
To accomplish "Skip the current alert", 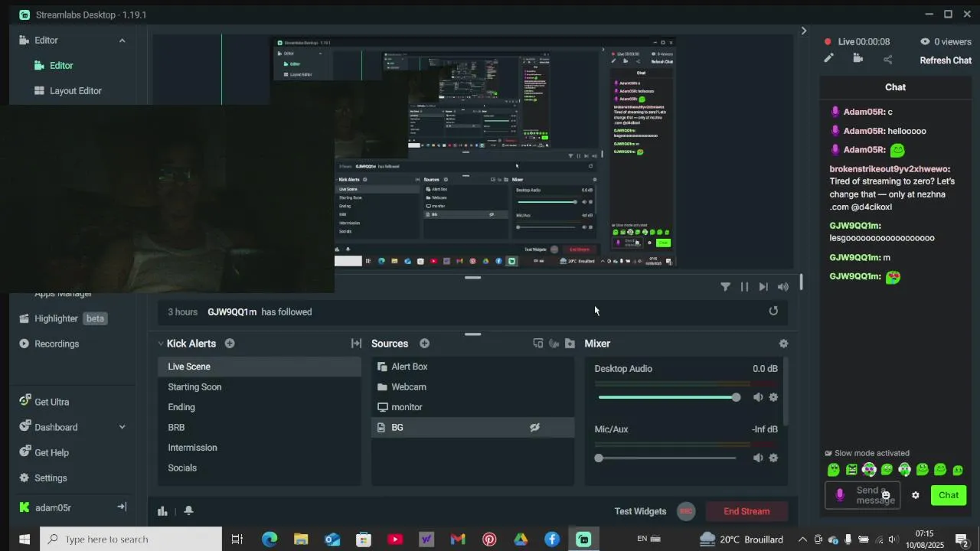I will (x=763, y=286).
